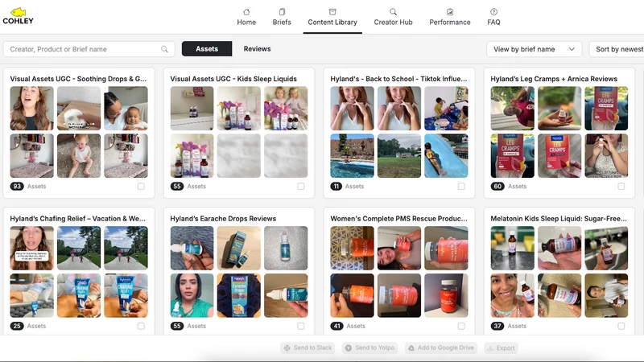
Task: Check the Soothing Drops brief checkbox
Action: point(141,187)
